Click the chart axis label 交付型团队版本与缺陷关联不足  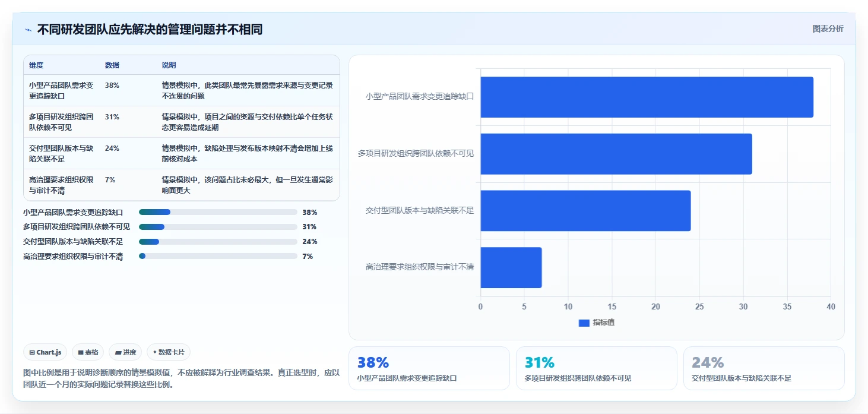[420, 210]
